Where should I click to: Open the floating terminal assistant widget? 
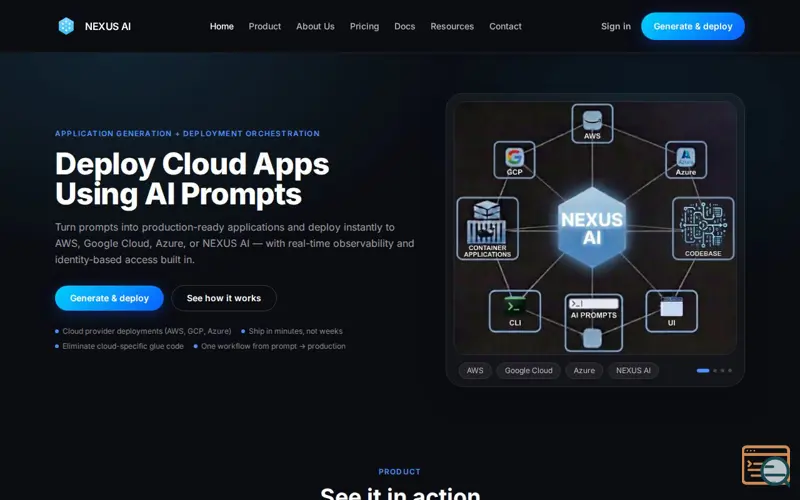(x=766, y=465)
